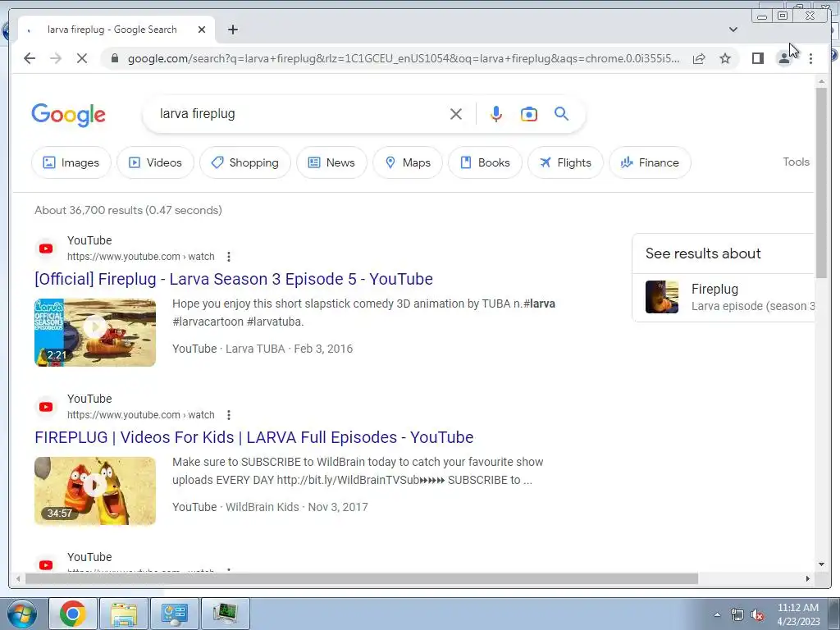Submit search with magnifier icon
This screenshot has width=840, height=630.
tap(561, 113)
